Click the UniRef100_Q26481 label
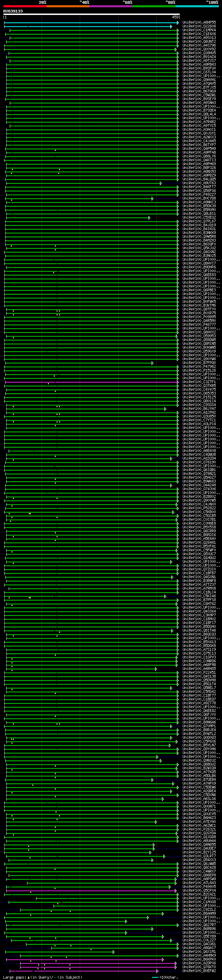Screen dimensions: 222x980 pyautogui.click(x=199, y=543)
